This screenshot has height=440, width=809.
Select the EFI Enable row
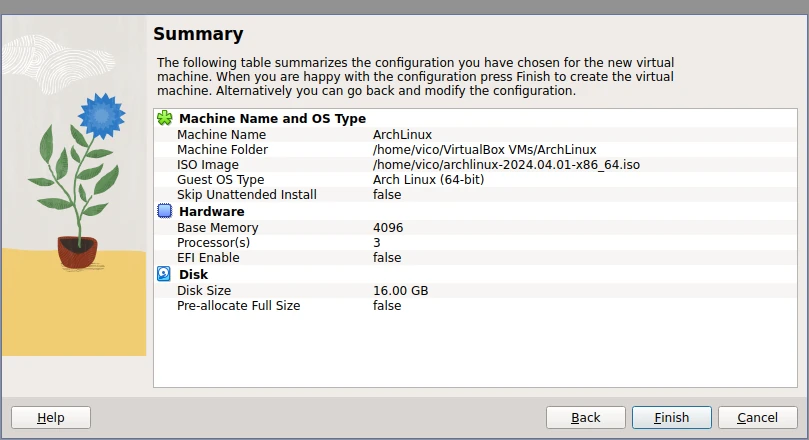(208, 258)
